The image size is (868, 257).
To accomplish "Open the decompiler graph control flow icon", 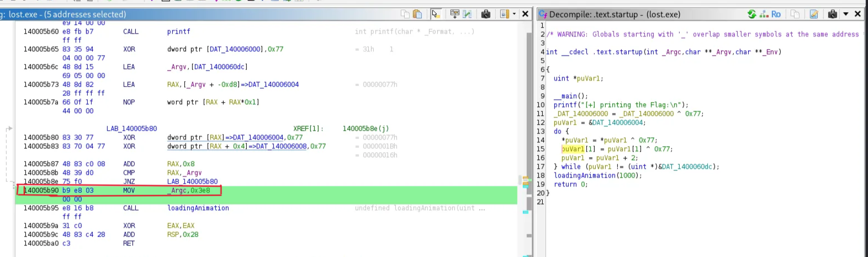I will pyautogui.click(x=764, y=14).
